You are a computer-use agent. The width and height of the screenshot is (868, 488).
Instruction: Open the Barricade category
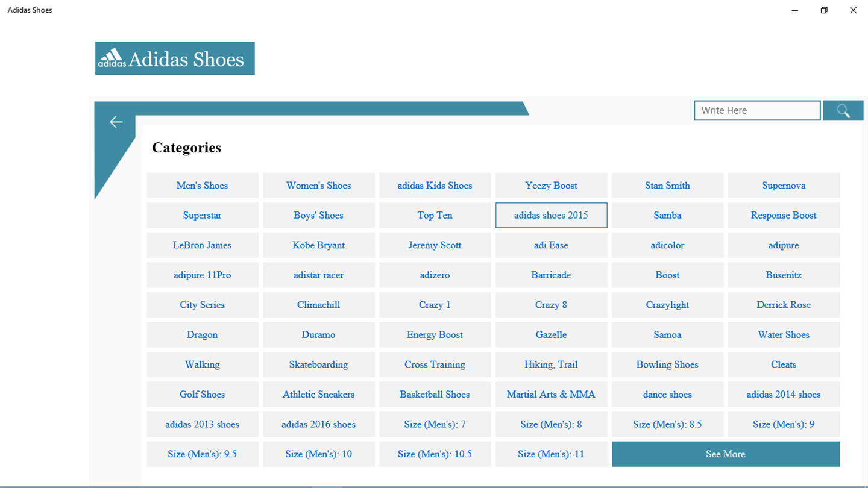(x=552, y=275)
